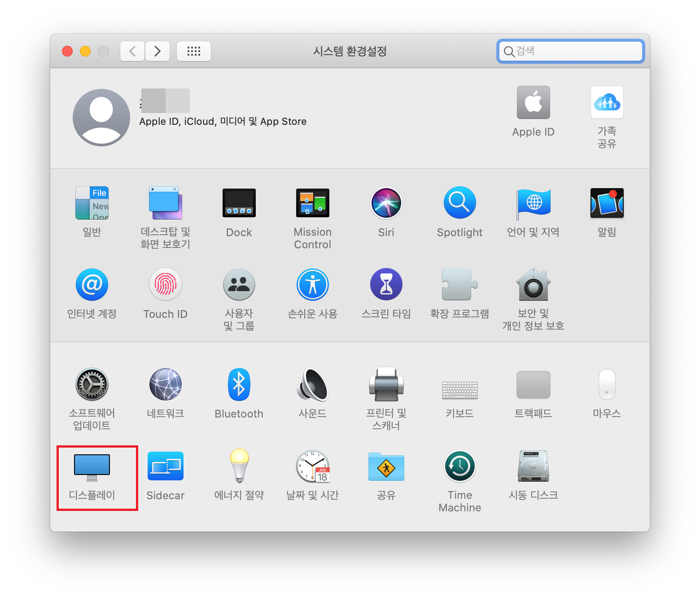700x598 pixels.
Task: Open 가족 공유 family sharing pane
Action: point(607,102)
